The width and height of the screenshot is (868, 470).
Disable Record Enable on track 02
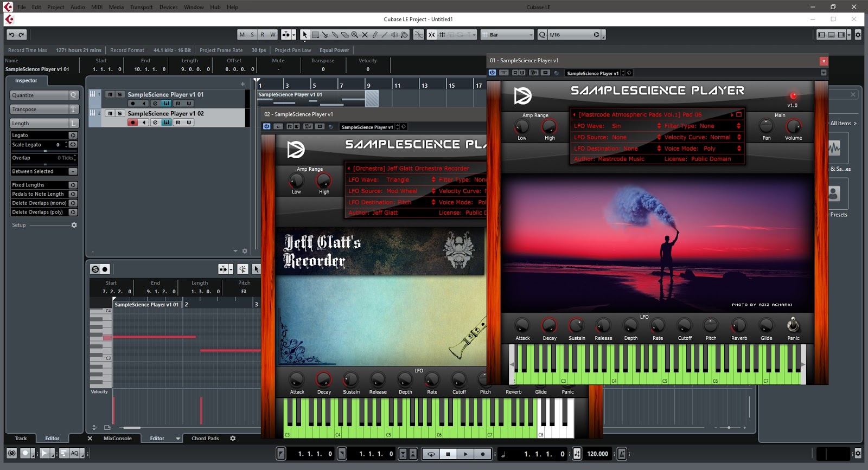(133, 123)
